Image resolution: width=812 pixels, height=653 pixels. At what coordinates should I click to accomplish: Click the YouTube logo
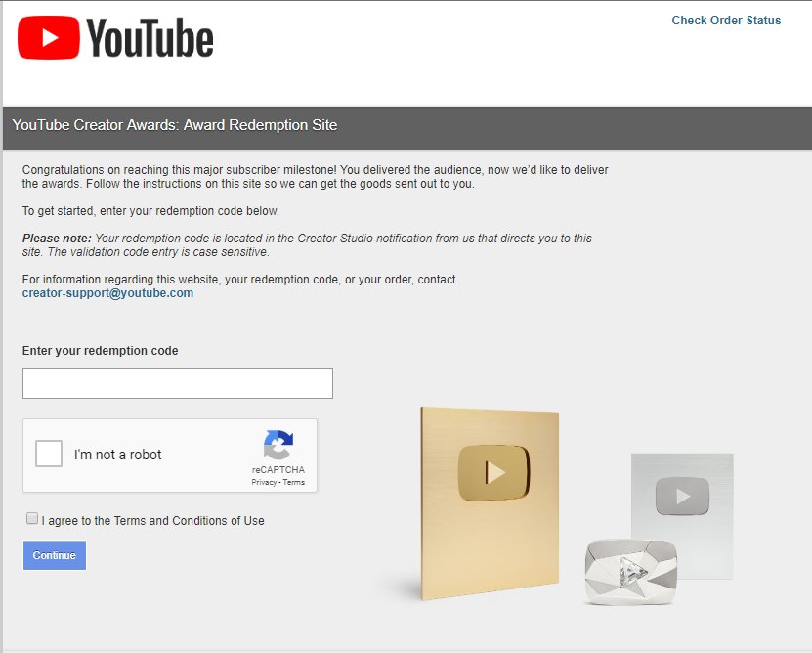point(115,37)
